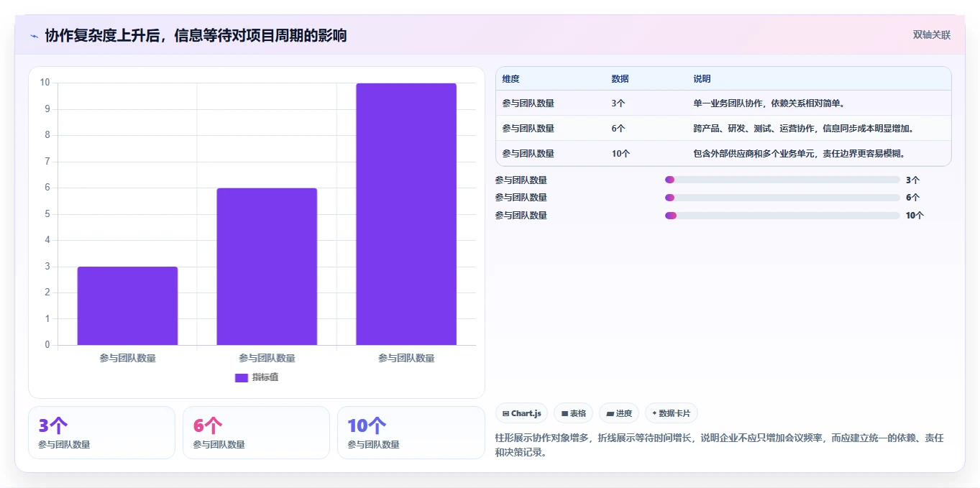Click value 3个 right of progress bar
The image size is (980, 488).
tap(912, 180)
